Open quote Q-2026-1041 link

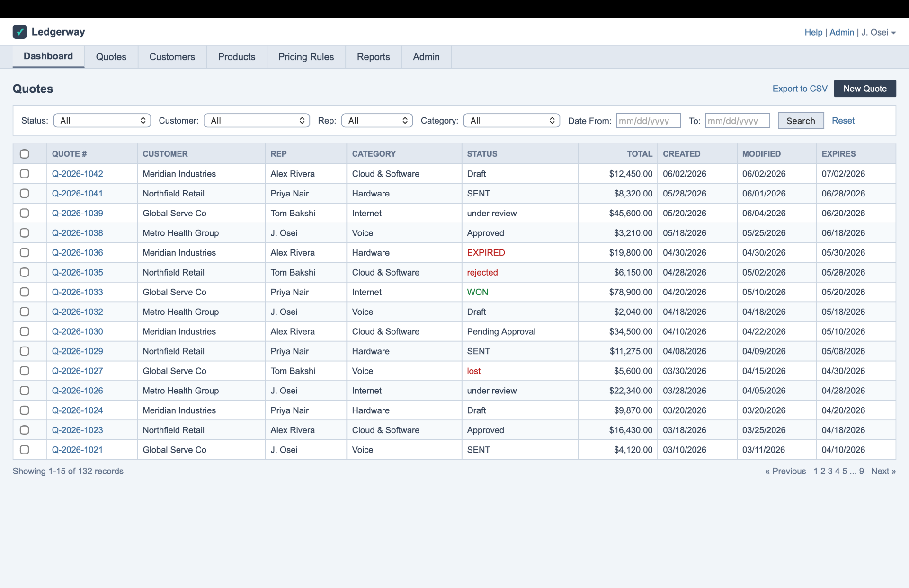point(78,194)
